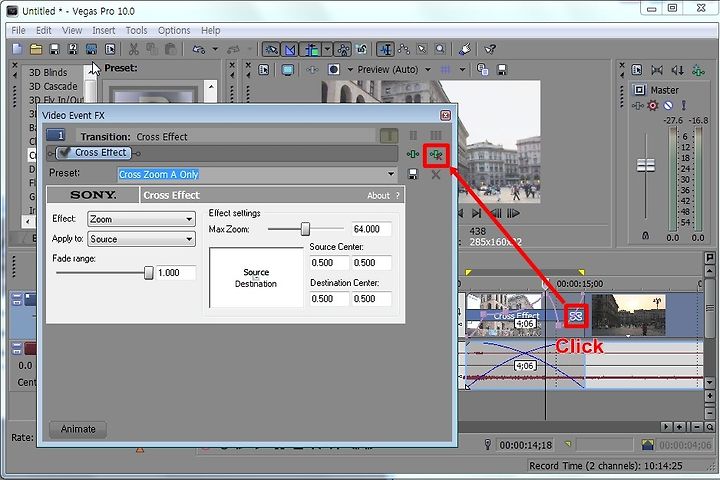Click the Max Zoom value field 64.000
The width and height of the screenshot is (720, 480).
(x=371, y=229)
